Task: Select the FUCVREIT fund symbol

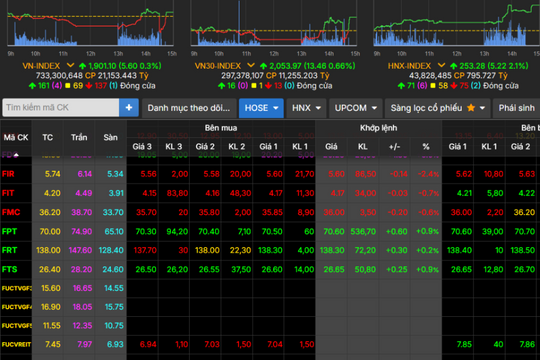Action: coord(16,344)
